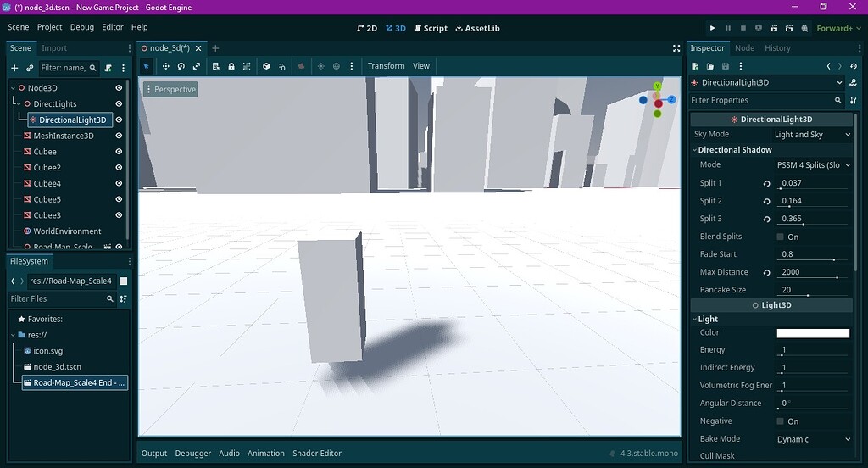868x468 pixels.
Task: Save the edited resource in Inspector
Action: coord(726,66)
